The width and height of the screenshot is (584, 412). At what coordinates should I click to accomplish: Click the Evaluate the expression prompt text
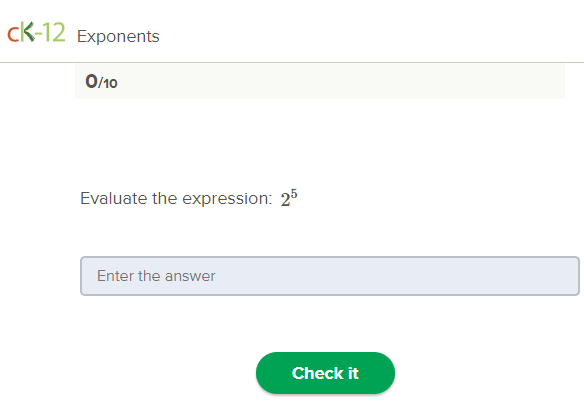[176, 198]
